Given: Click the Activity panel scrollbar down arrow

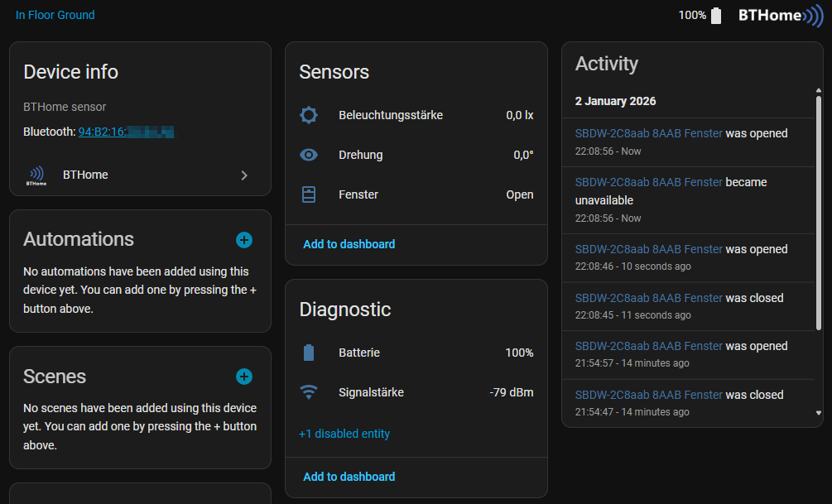Looking at the screenshot, I should click(x=819, y=412).
